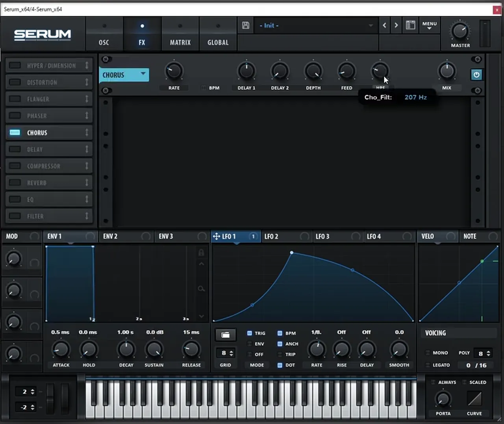Click the Reverb reorder arrows handle

87,183
